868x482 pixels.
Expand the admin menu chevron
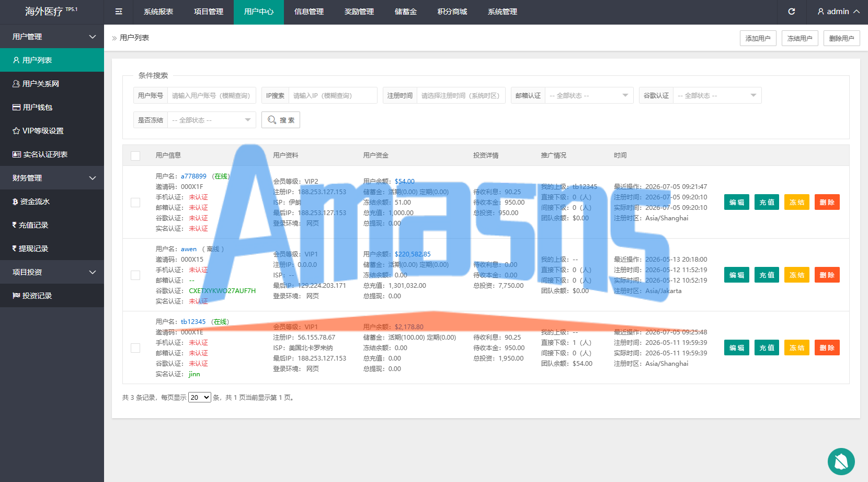[x=856, y=12]
